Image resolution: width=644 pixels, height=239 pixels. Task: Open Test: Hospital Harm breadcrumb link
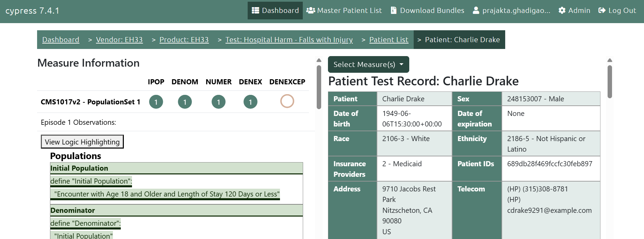click(x=289, y=40)
